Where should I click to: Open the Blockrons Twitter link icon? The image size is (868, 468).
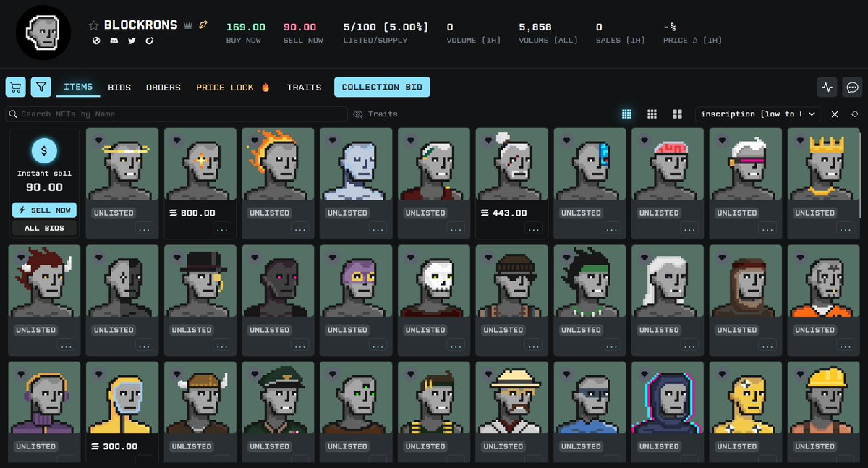[x=132, y=41]
